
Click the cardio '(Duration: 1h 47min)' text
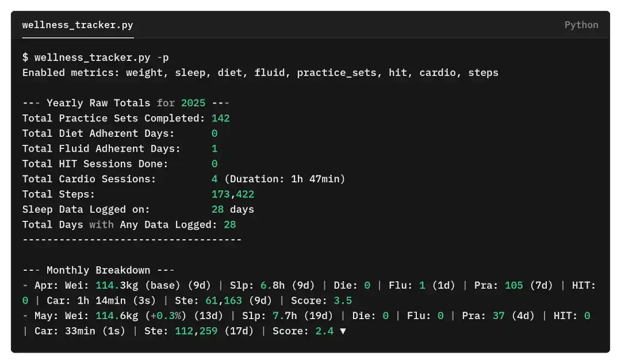(285, 179)
